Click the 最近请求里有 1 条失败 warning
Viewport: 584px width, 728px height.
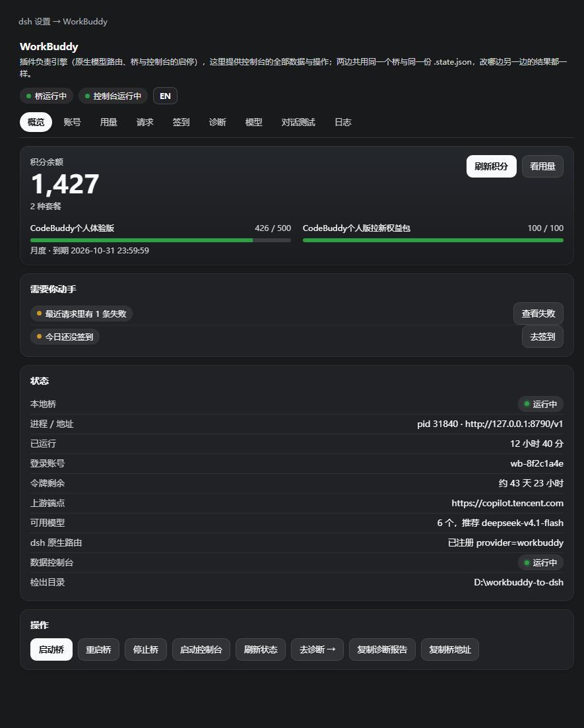point(82,314)
